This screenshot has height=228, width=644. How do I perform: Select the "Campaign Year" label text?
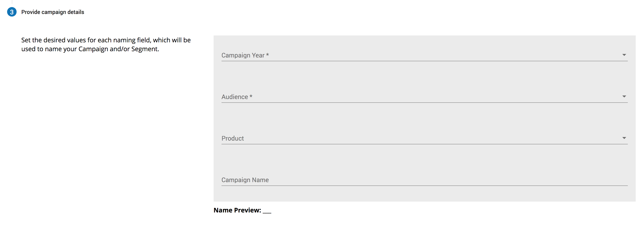pyautogui.click(x=243, y=55)
